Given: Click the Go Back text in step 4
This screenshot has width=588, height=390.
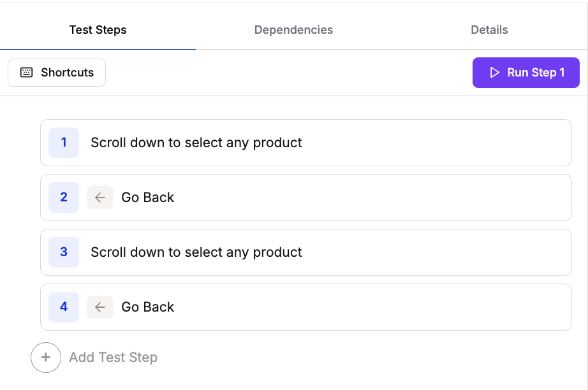Looking at the screenshot, I should 148,307.
